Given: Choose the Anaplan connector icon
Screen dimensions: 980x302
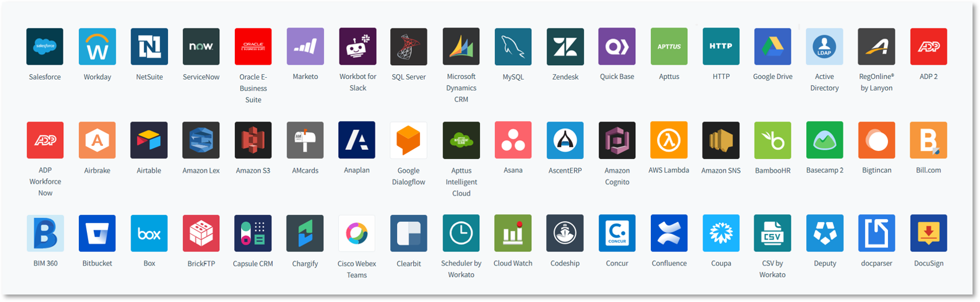Looking at the screenshot, I should pos(357,140).
